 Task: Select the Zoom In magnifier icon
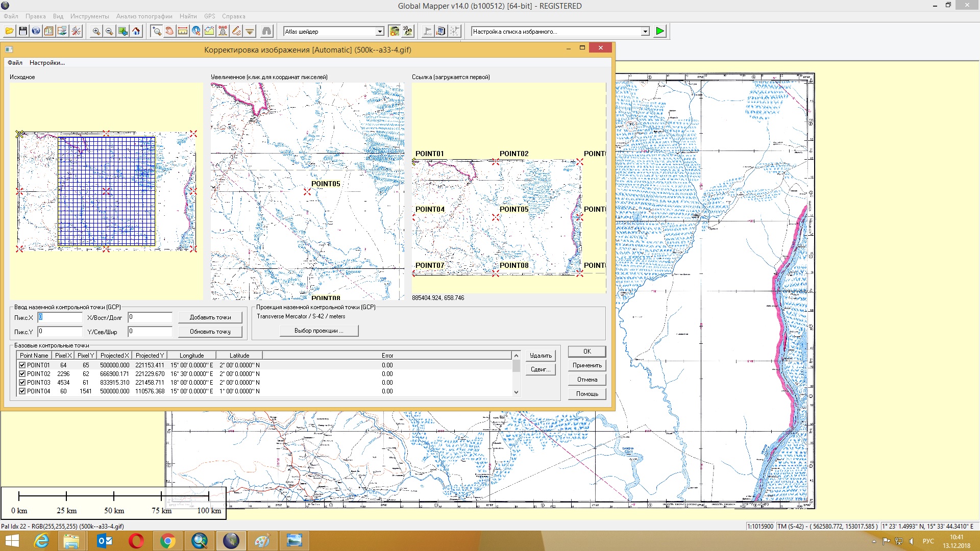tap(96, 32)
